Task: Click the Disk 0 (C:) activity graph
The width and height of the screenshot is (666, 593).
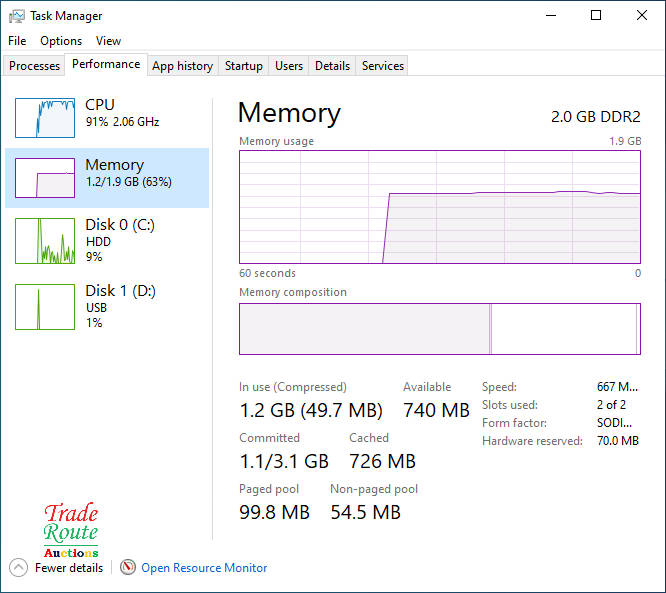Action: 45,241
